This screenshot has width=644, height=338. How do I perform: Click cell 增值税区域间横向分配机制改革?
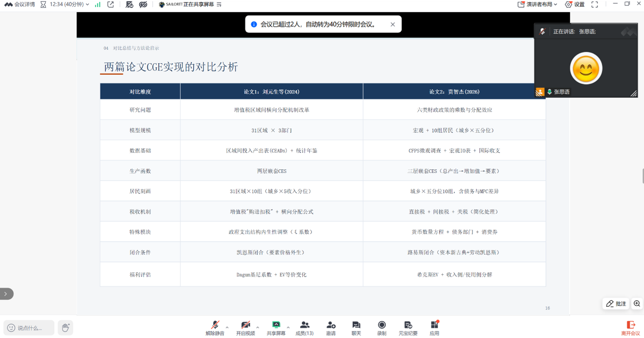click(x=272, y=110)
